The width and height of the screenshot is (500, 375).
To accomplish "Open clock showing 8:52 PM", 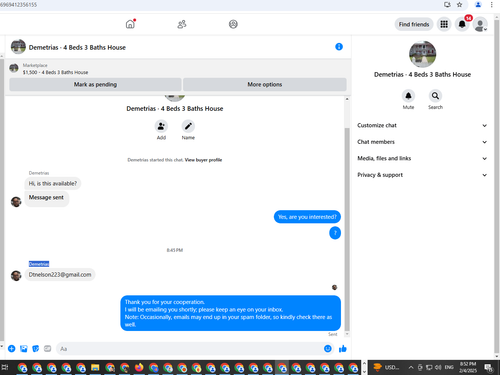I will (x=468, y=367).
